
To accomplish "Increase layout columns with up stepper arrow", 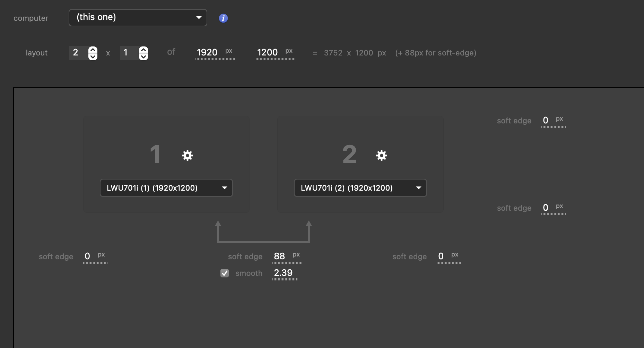I will coord(93,50).
